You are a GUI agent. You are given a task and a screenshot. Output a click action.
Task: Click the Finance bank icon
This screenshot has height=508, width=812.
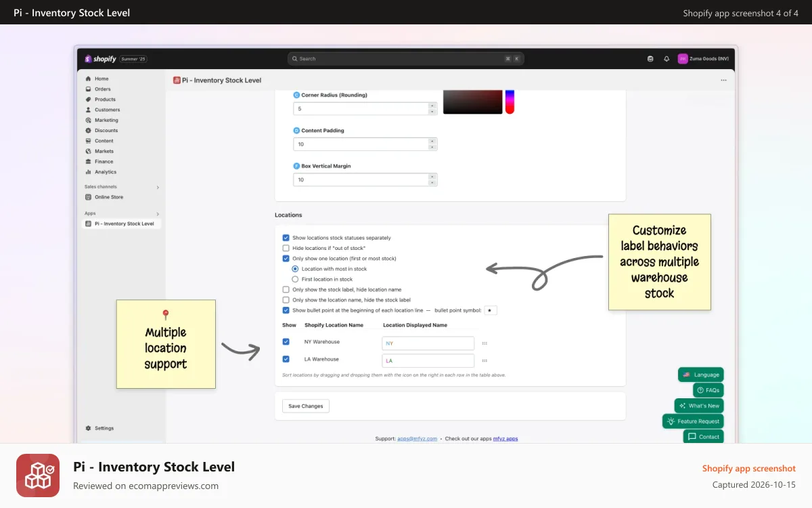pos(89,162)
